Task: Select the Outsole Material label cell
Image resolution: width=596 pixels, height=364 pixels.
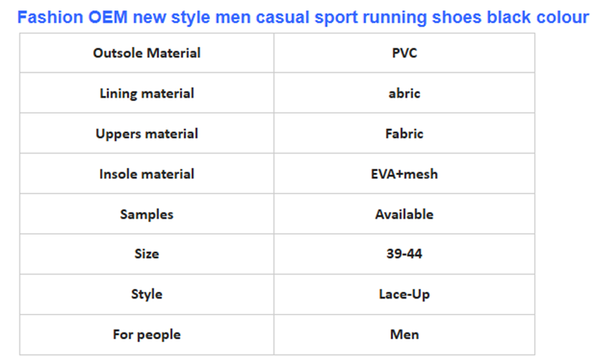Action: [x=147, y=53]
